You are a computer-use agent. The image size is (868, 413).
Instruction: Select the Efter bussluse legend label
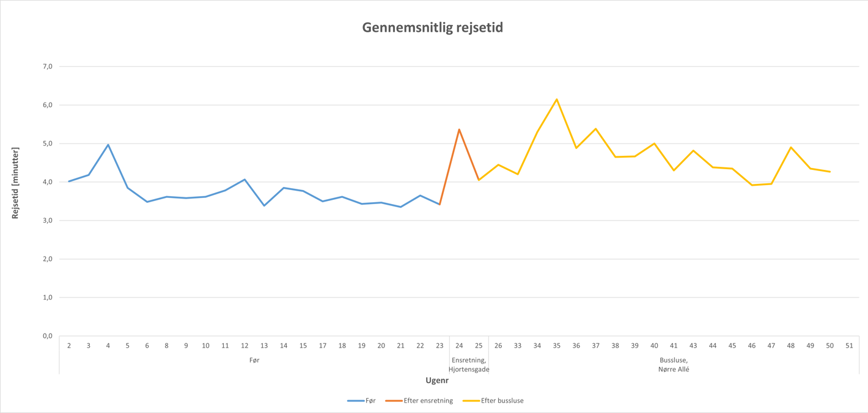[x=502, y=401]
